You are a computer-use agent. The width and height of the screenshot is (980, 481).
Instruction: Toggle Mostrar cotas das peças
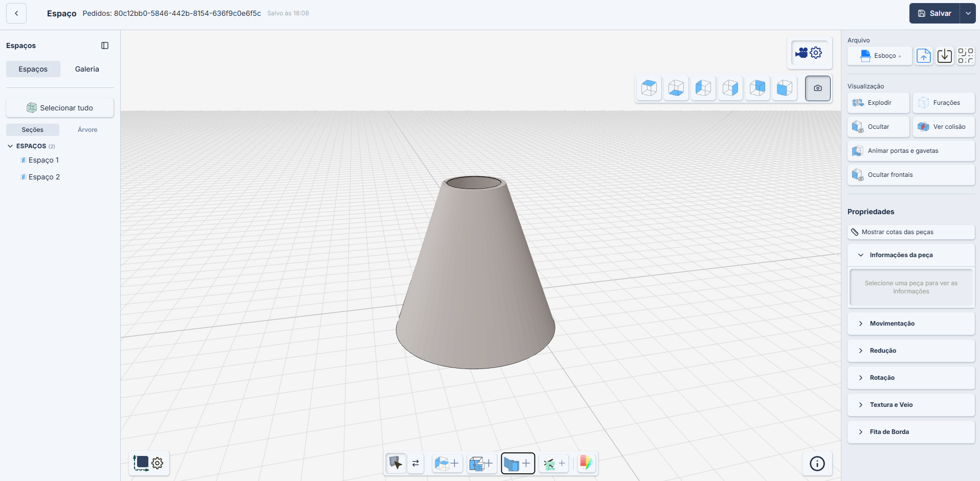910,232
